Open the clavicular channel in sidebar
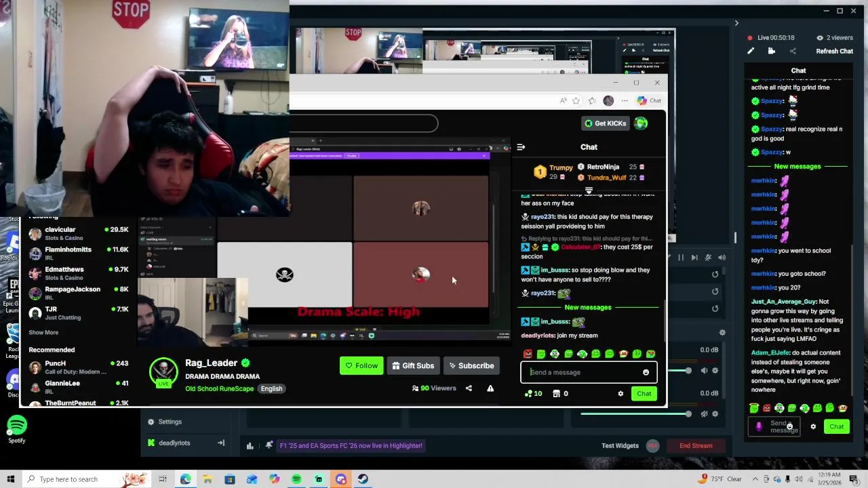The image size is (868, 488). (78, 233)
